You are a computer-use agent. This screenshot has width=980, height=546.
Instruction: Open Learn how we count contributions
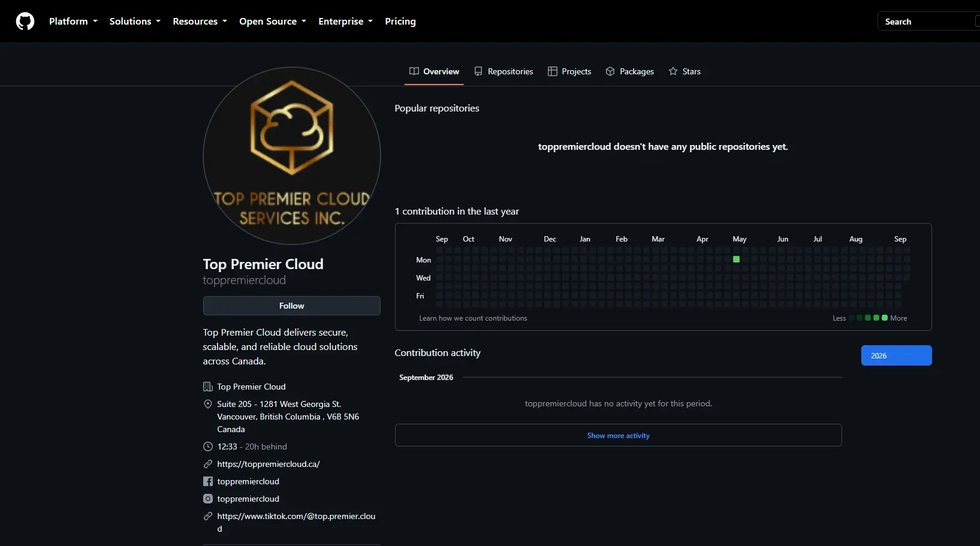[x=473, y=318]
